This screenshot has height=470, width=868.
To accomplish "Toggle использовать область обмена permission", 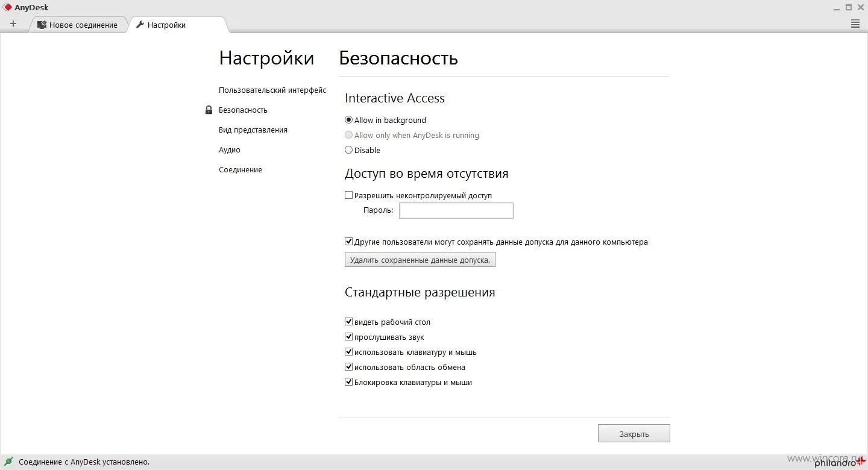I will pyautogui.click(x=348, y=366).
